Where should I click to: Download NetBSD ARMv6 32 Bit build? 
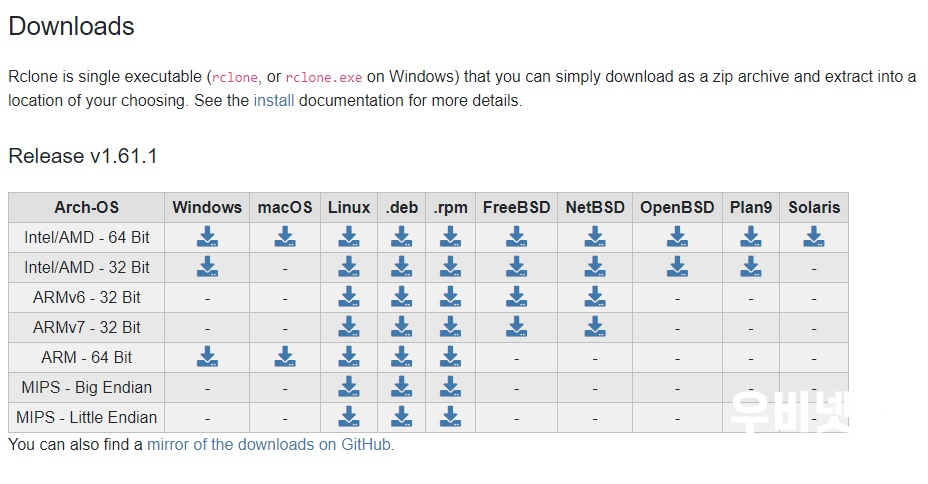(595, 296)
